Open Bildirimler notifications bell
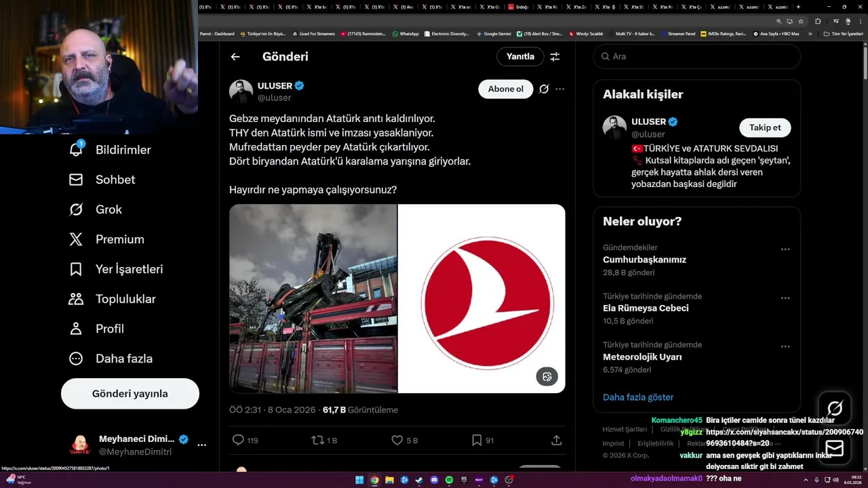This screenshot has width=868, height=488. tap(76, 150)
